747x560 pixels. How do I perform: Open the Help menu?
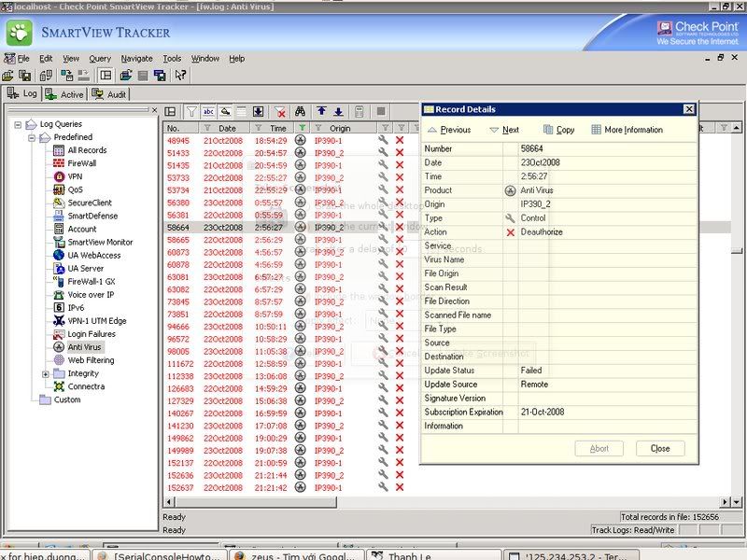pyautogui.click(x=237, y=59)
